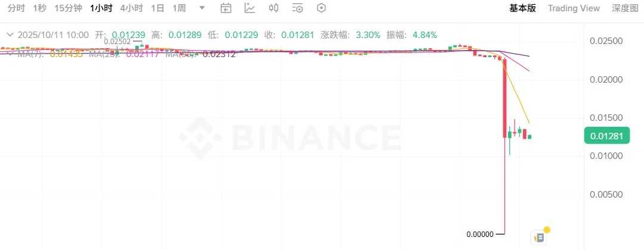Click the hexagon preferences icon

click(321, 8)
